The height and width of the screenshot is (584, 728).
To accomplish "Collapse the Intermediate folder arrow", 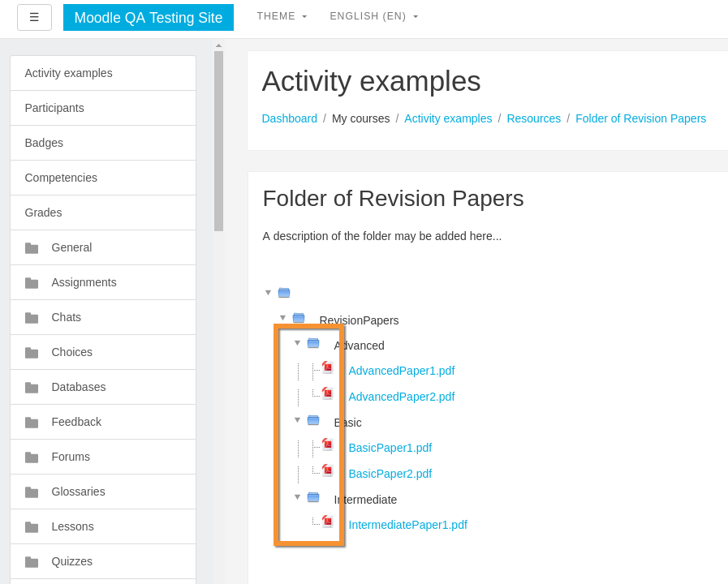I will (x=298, y=496).
